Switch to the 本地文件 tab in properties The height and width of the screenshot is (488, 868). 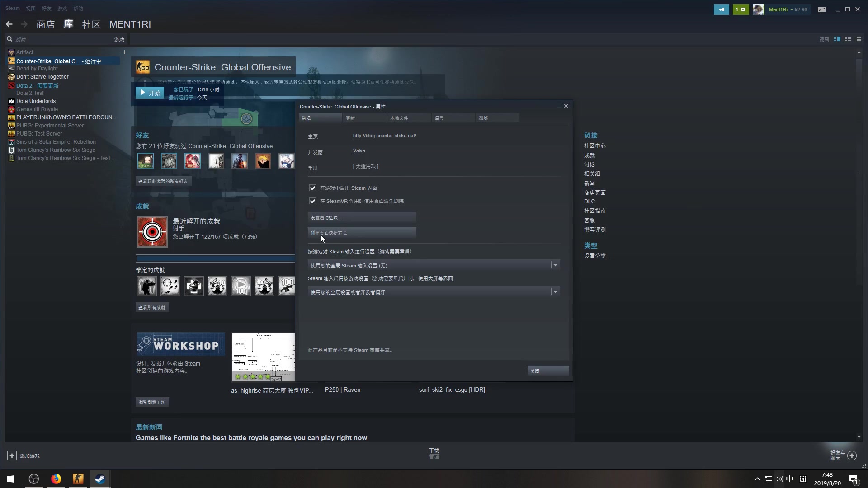point(409,118)
